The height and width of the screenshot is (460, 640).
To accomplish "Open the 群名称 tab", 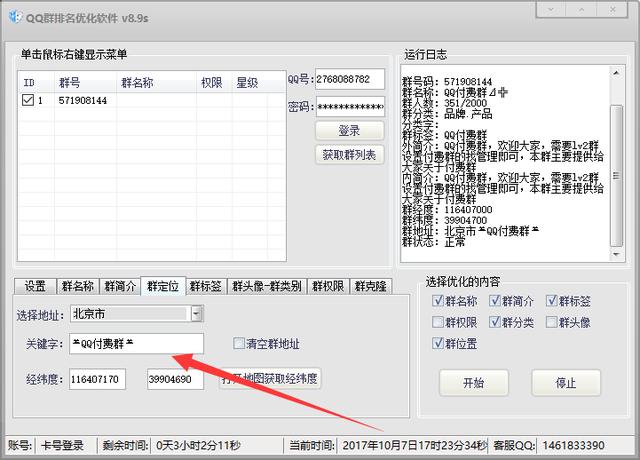I will click(78, 286).
